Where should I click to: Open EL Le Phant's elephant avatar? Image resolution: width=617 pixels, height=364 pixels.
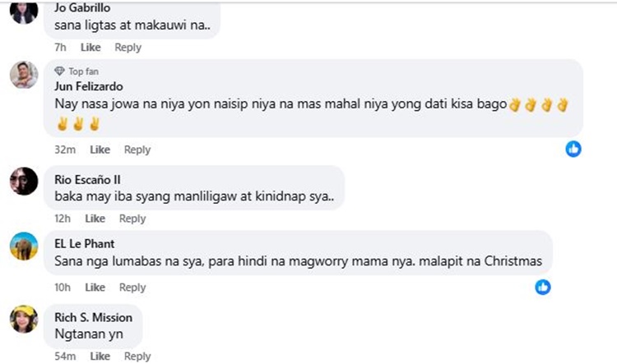pos(24,247)
